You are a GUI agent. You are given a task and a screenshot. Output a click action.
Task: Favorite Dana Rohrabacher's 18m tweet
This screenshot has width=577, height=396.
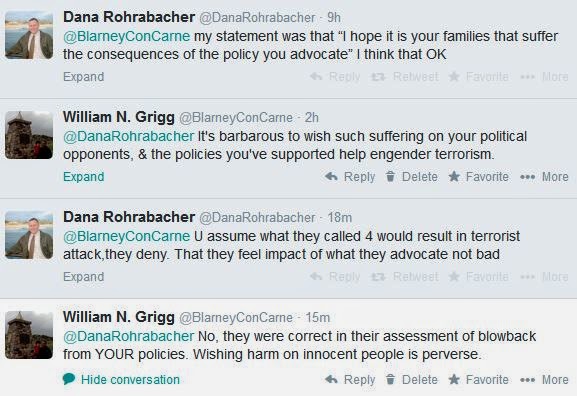478,276
